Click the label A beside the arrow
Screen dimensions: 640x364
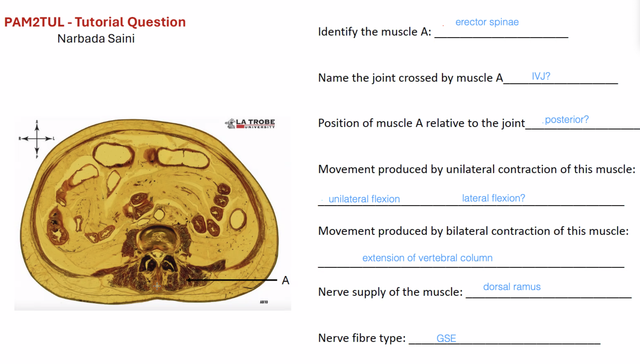(x=285, y=280)
